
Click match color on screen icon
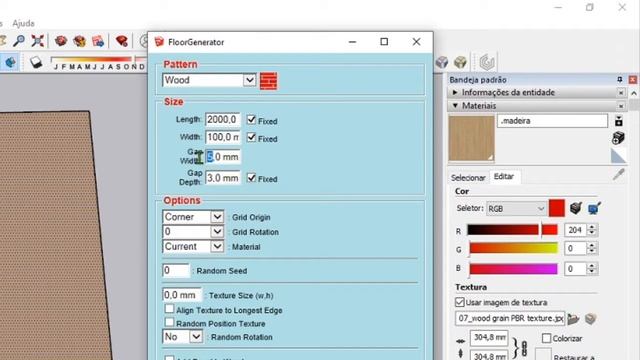[x=594, y=208]
